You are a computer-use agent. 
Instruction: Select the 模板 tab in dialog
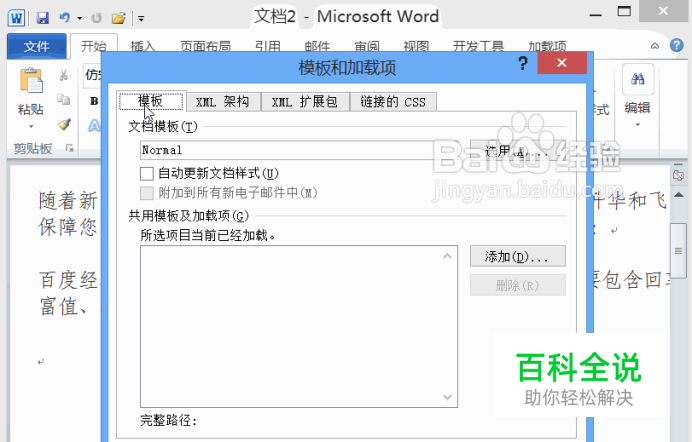click(151, 101)
